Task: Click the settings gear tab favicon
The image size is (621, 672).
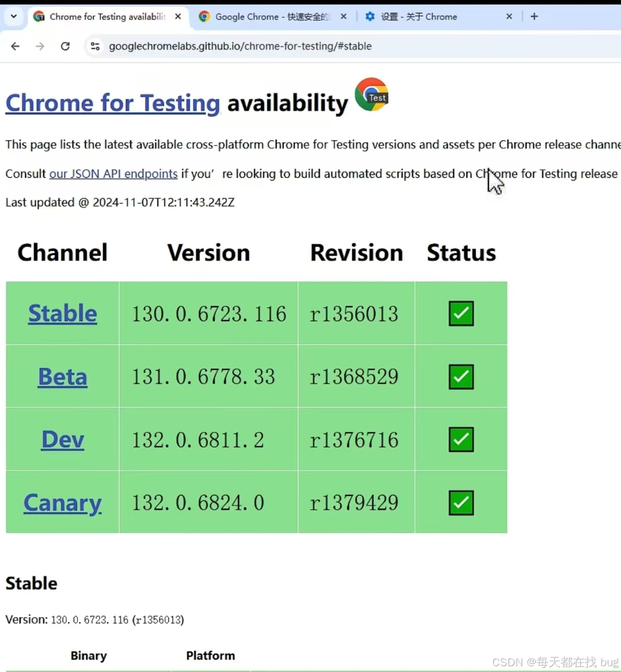Action: (370, 17)
